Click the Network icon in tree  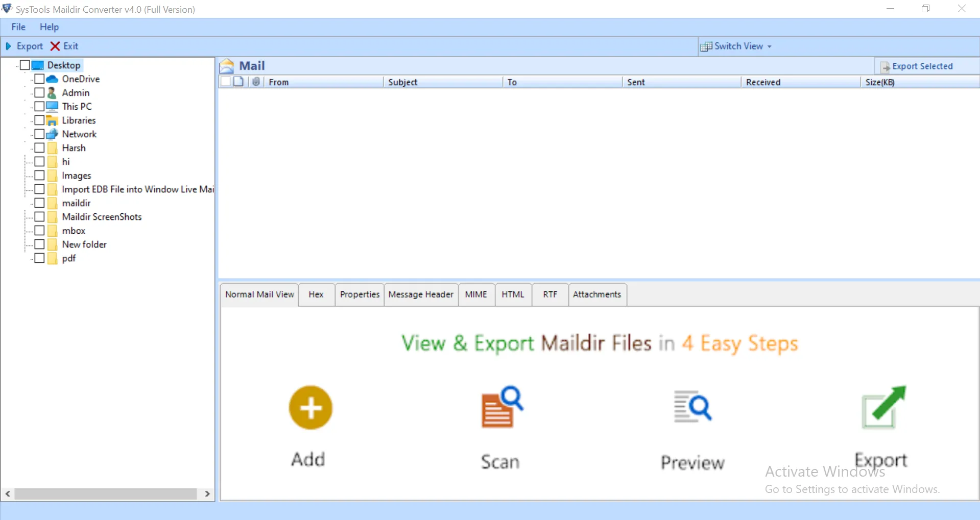pos(52,134)
